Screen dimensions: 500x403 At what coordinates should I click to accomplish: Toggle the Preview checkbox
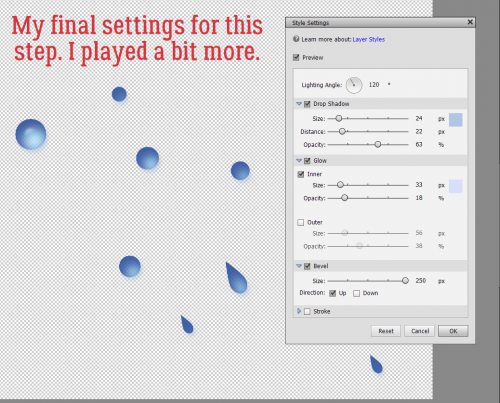point(296,57)
